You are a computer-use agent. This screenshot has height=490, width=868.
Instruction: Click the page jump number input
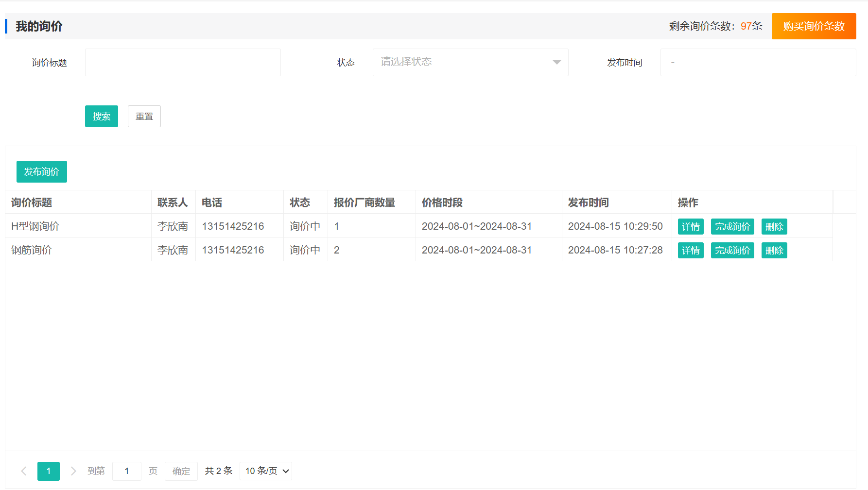[x=127, y=471]
